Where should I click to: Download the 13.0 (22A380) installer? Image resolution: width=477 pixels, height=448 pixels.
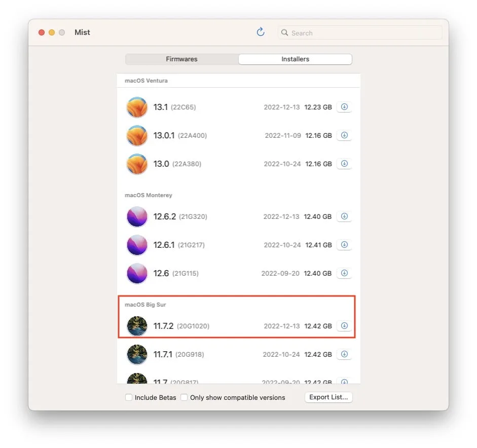[x=344, y=164]
